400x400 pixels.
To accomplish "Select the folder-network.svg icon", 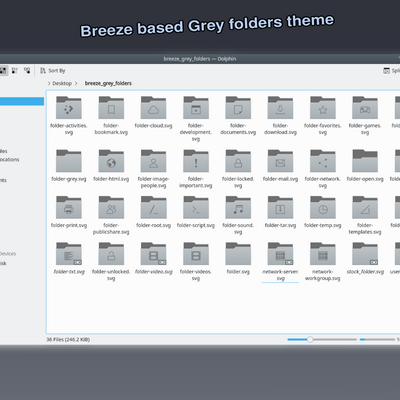I will [x=323, y=161].
